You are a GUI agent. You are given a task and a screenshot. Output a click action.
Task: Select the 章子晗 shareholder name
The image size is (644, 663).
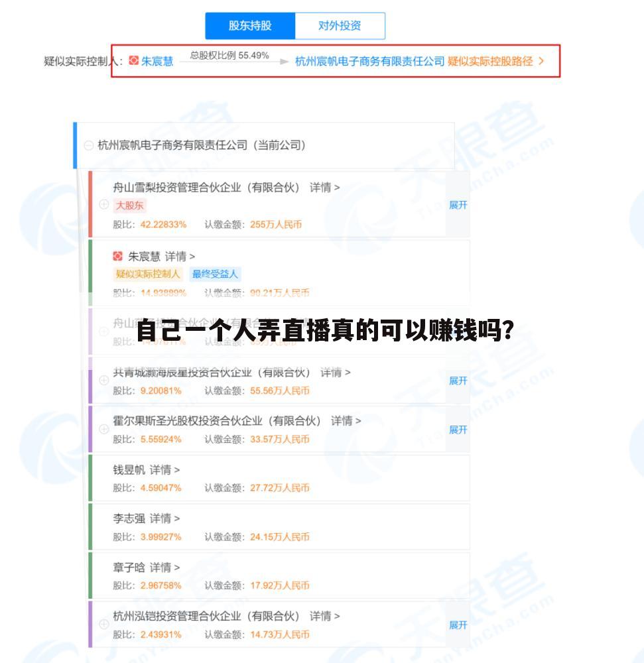[129, 568]
